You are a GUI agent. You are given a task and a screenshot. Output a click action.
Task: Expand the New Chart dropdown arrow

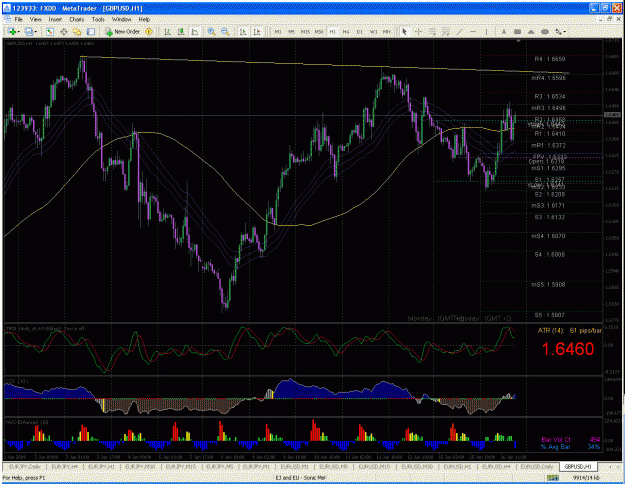click(18, 31)
